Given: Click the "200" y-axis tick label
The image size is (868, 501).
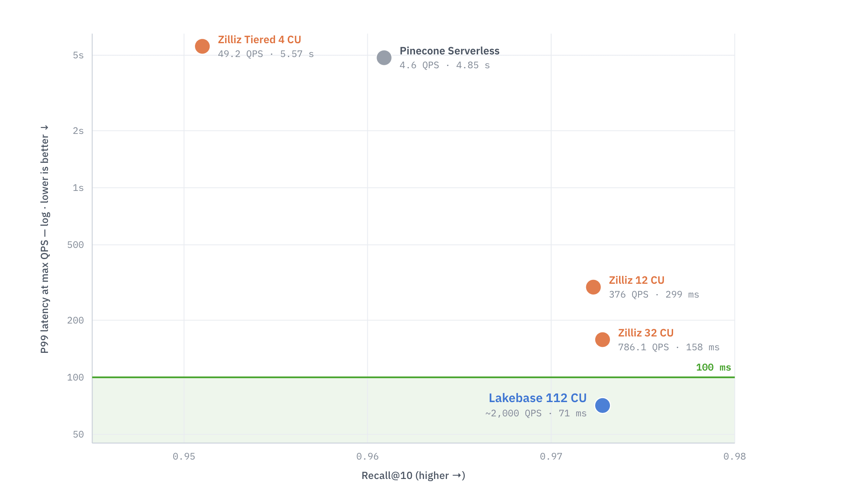Looking at the screenshot, I should [x=76, y=320].
